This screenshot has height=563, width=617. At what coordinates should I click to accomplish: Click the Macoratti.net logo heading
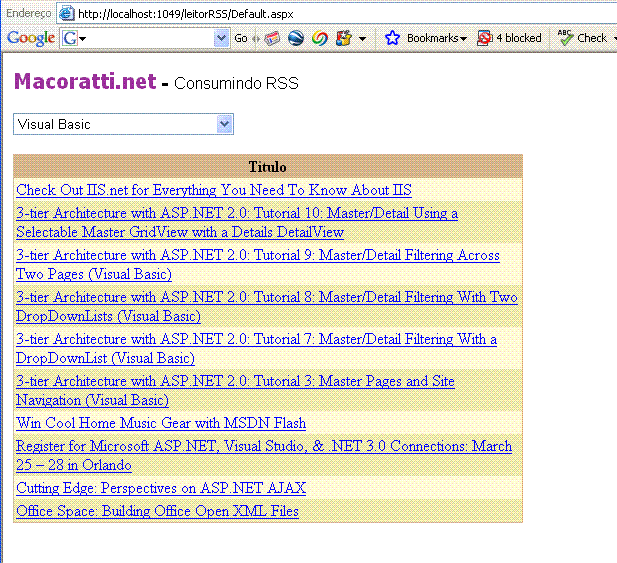click(x=85, y=81)
